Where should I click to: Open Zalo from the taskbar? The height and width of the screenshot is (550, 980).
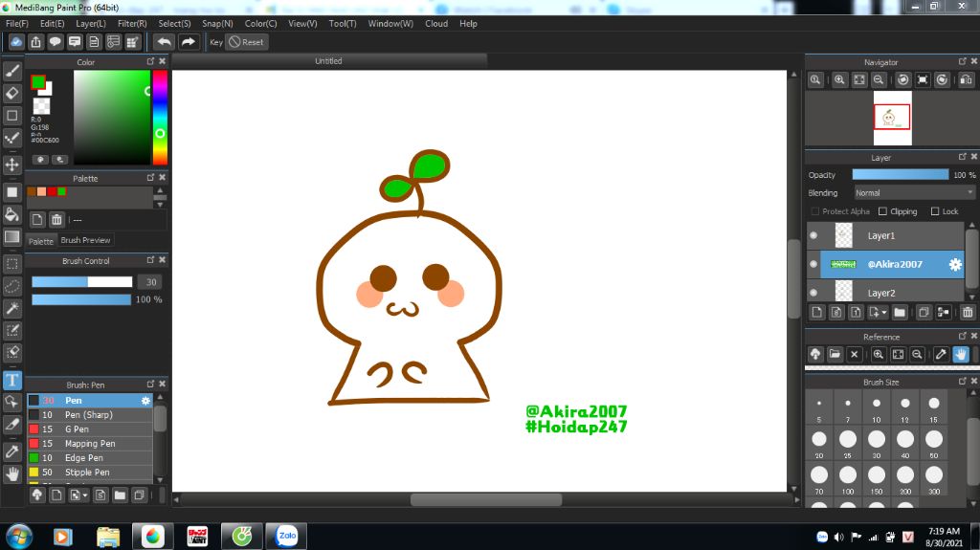click(287, 537)
